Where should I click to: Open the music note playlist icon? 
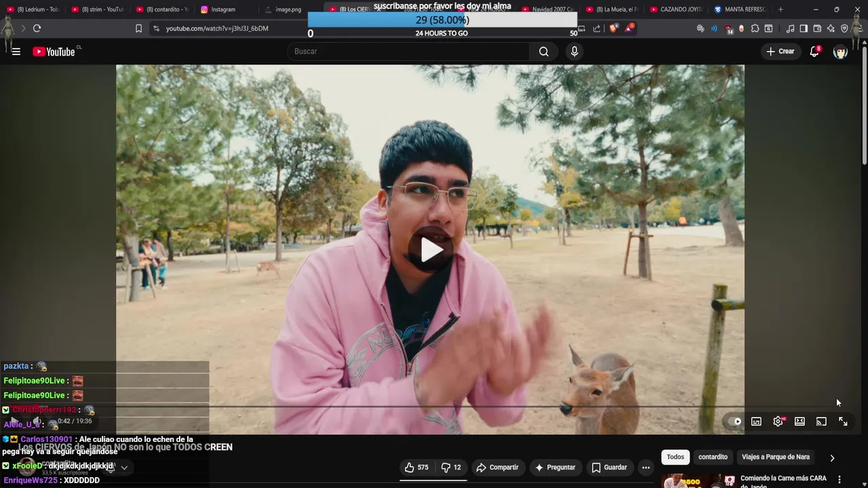(790, 28)
